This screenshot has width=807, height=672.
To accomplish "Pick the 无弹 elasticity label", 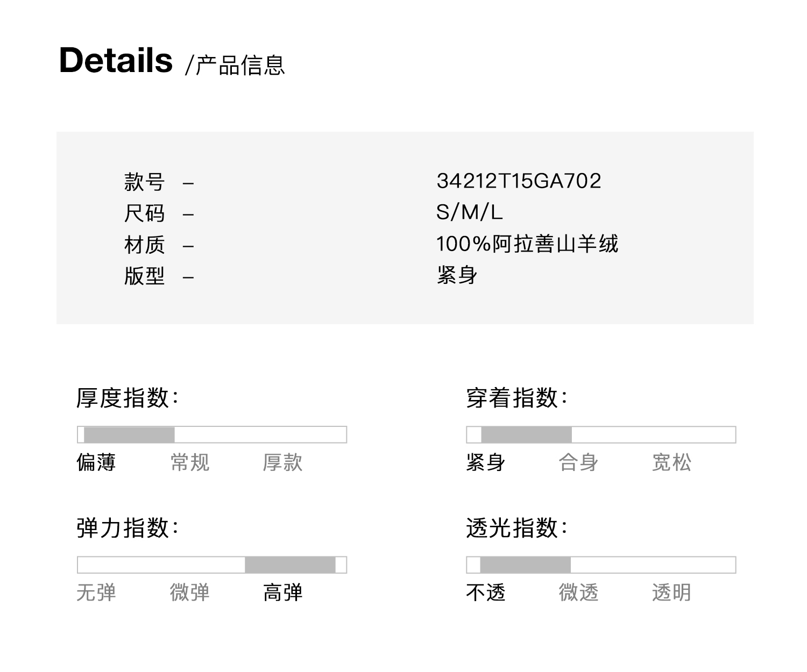I will click(x=96, y=593).
